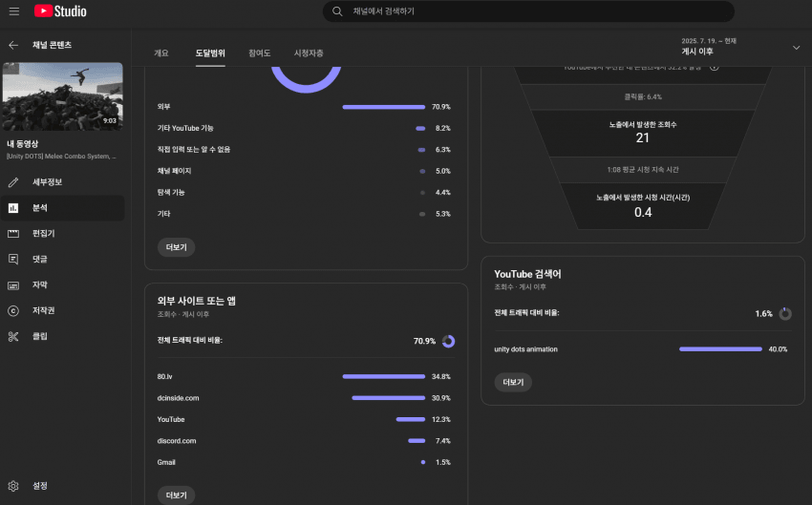Click the 탐색 기능 traffic row

[x=304, y=193]
